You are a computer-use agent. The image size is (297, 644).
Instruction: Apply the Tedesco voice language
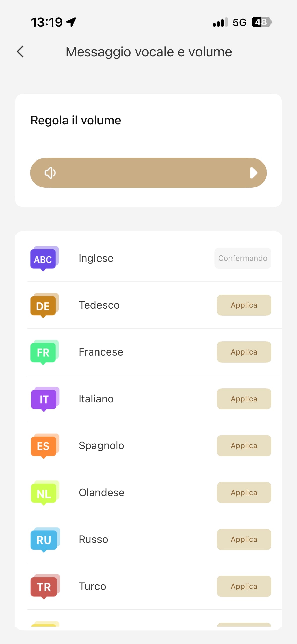(244, 305)
